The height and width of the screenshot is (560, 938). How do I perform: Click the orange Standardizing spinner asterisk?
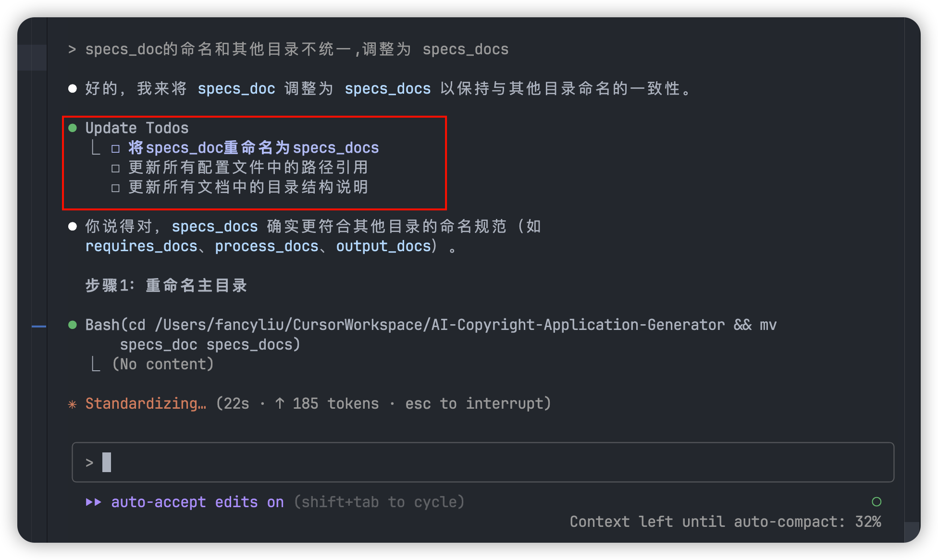click(73, 404)
